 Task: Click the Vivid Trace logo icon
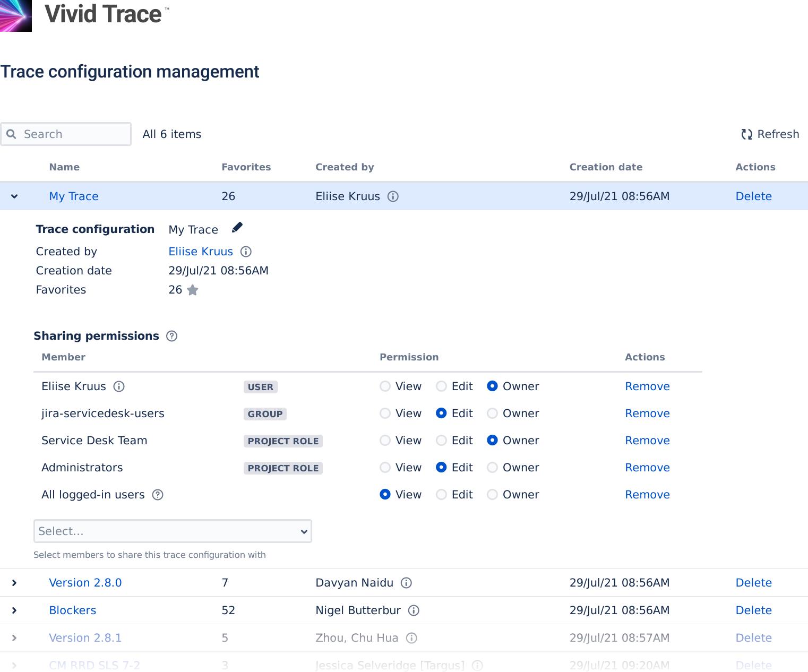coord(15,15)
